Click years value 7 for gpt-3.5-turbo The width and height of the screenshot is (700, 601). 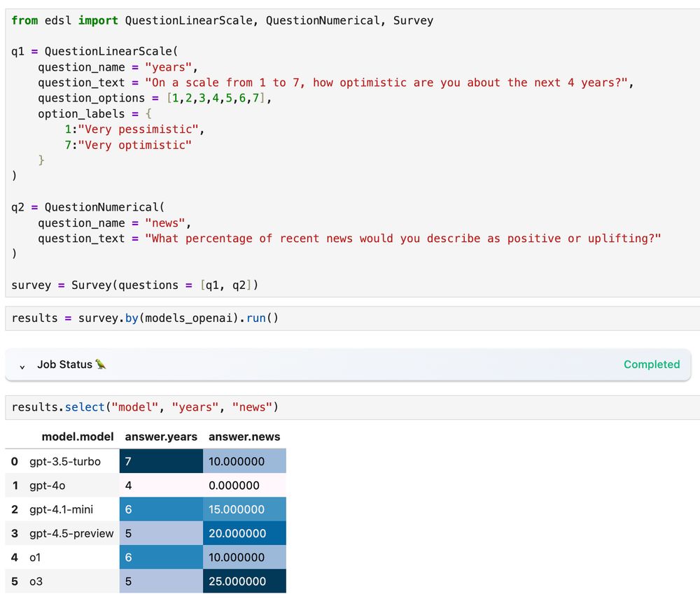click(161, 461)
